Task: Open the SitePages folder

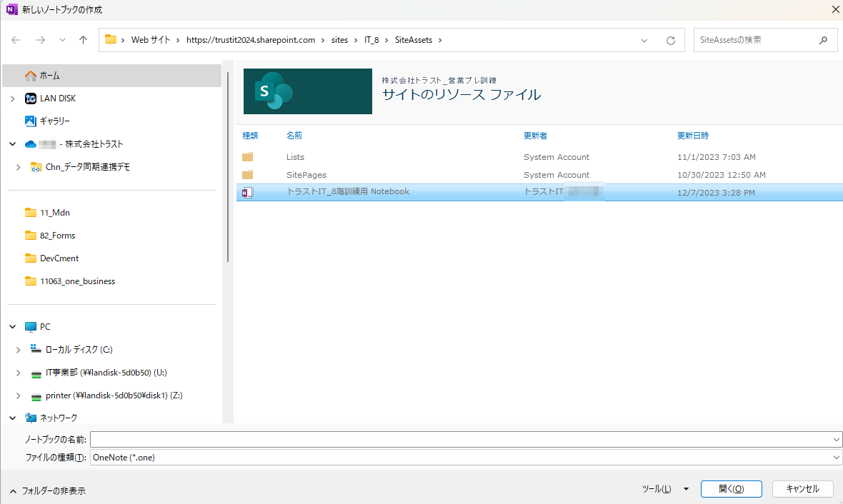Action: [x=306, y=175]
